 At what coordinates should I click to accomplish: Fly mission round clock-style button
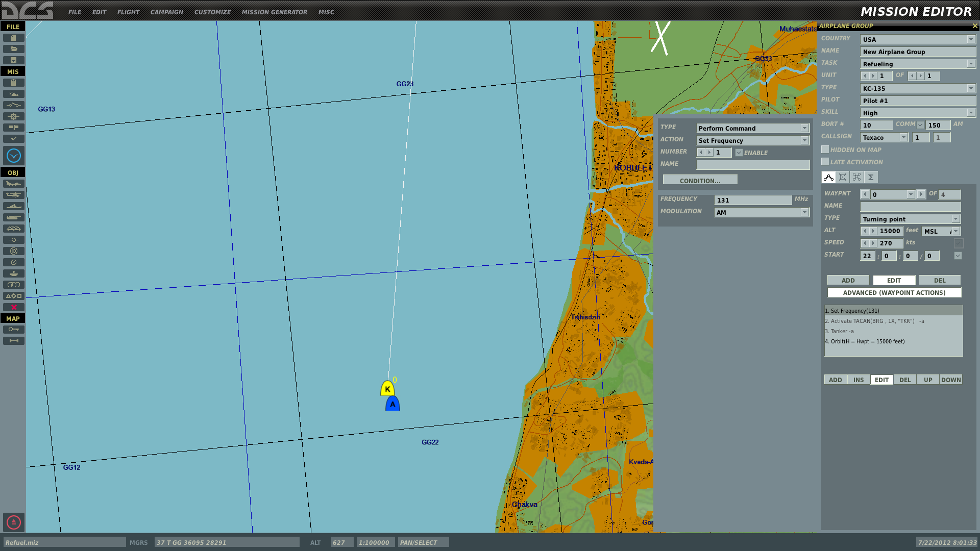tap(14, 156)
